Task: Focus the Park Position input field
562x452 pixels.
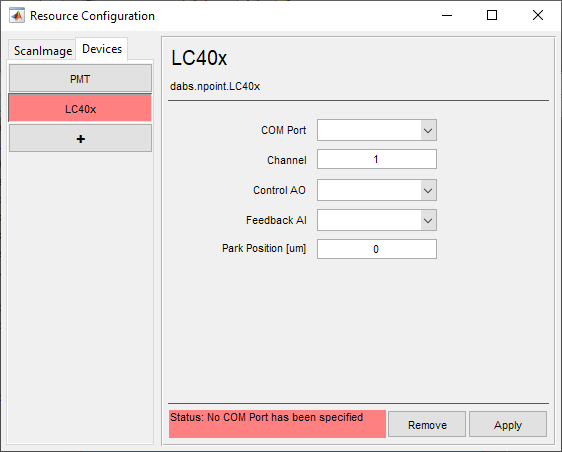Action: [377, 249]
